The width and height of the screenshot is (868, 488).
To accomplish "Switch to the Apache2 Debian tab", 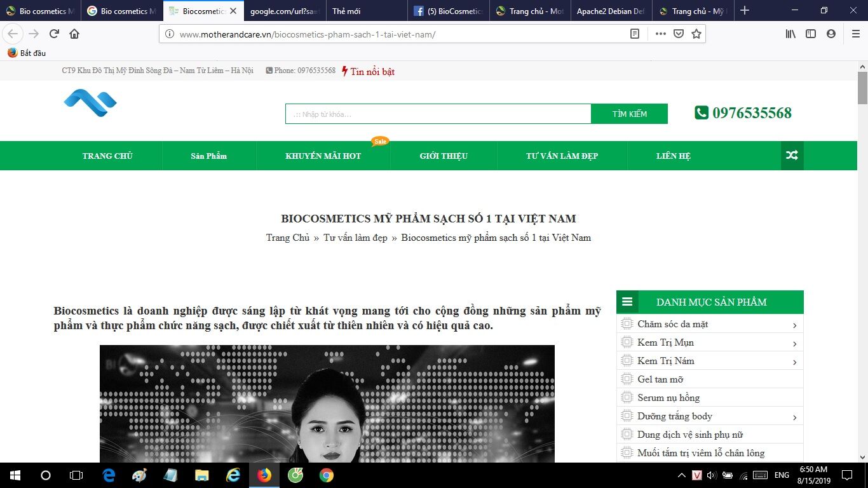I will pos(612,11).
